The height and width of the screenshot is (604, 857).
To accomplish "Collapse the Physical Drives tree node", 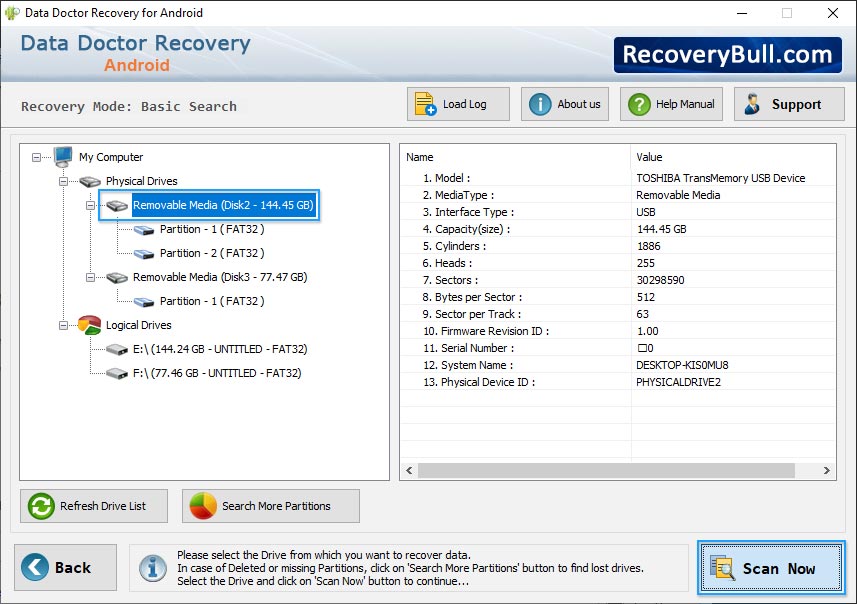I will [63, 181].
